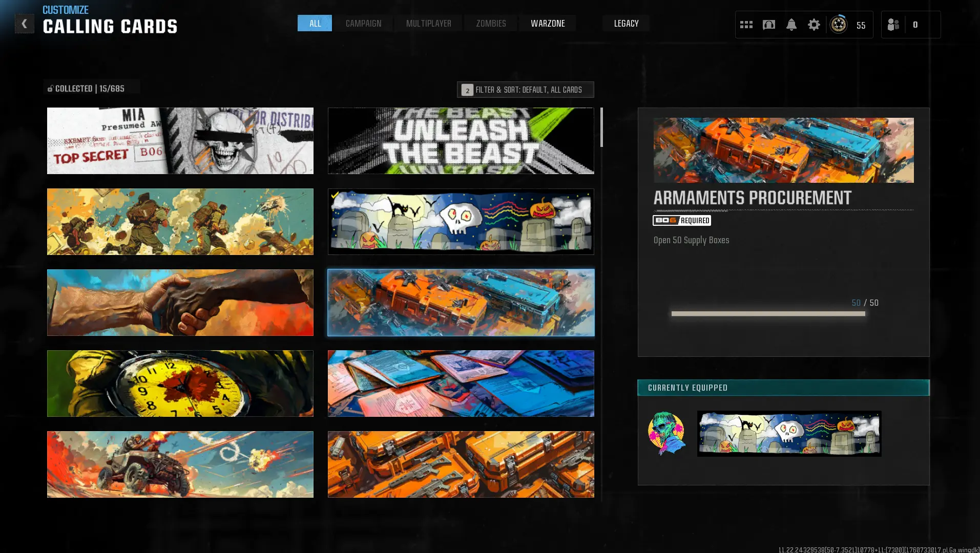Select the highlighted supply crates calling card
Viewport: 980px width, 553px height.
point(461,303)
